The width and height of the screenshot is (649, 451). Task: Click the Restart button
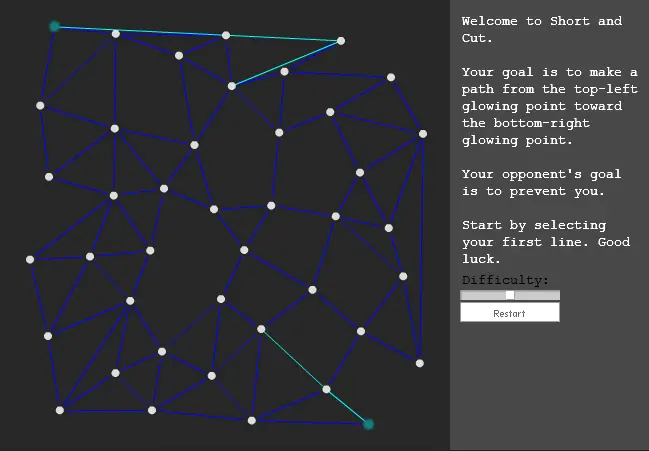(x=510, y=312)
